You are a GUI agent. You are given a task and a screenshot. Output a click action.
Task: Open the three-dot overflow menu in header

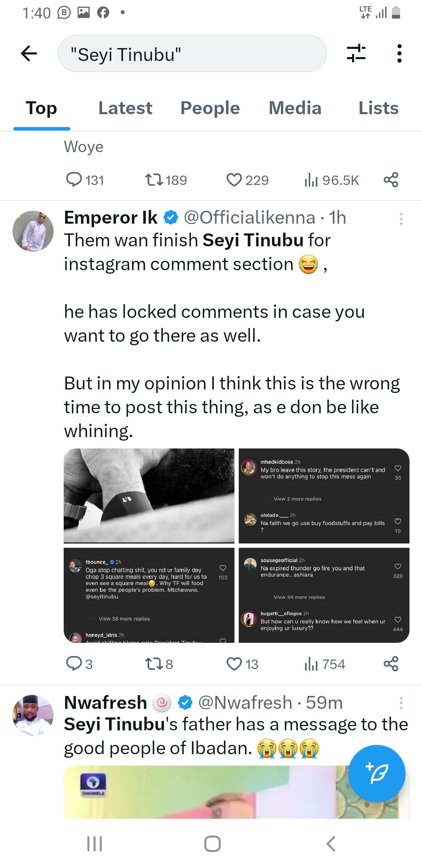(399, 54)
